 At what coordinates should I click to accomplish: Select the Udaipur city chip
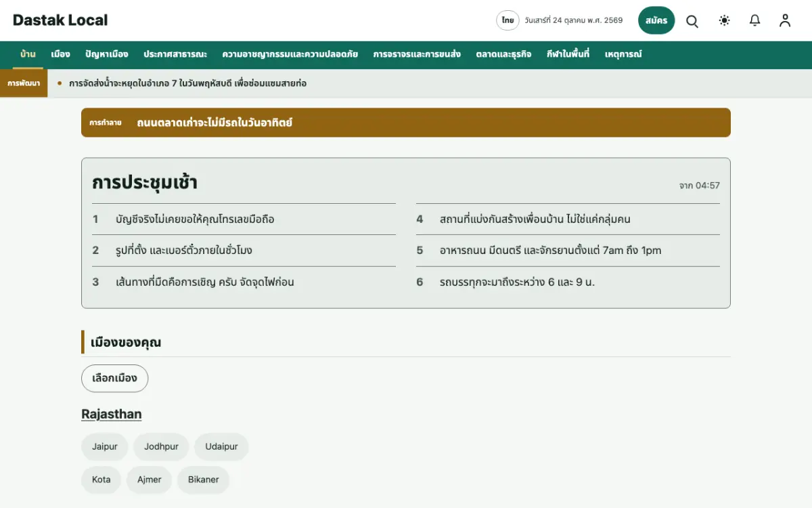click(221, 447)
